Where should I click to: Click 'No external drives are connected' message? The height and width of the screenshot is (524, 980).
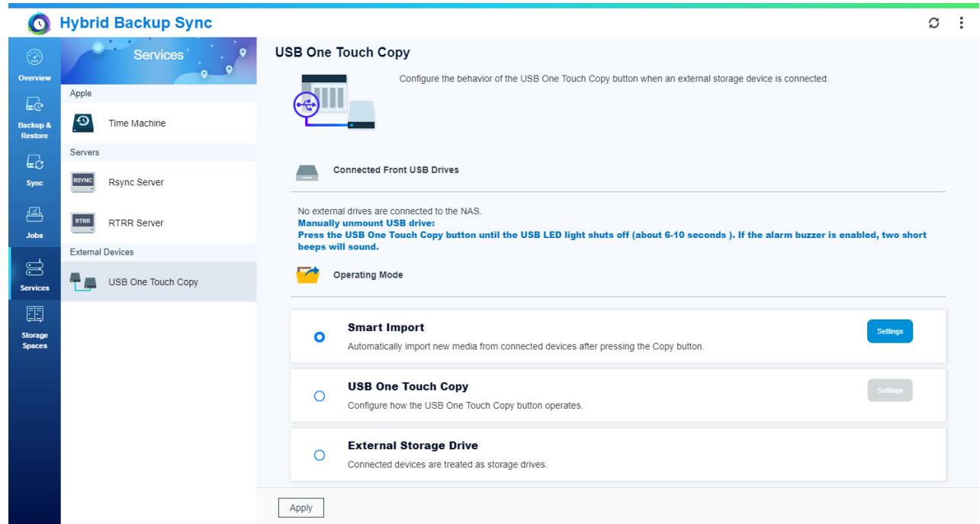tap(390, 210)
